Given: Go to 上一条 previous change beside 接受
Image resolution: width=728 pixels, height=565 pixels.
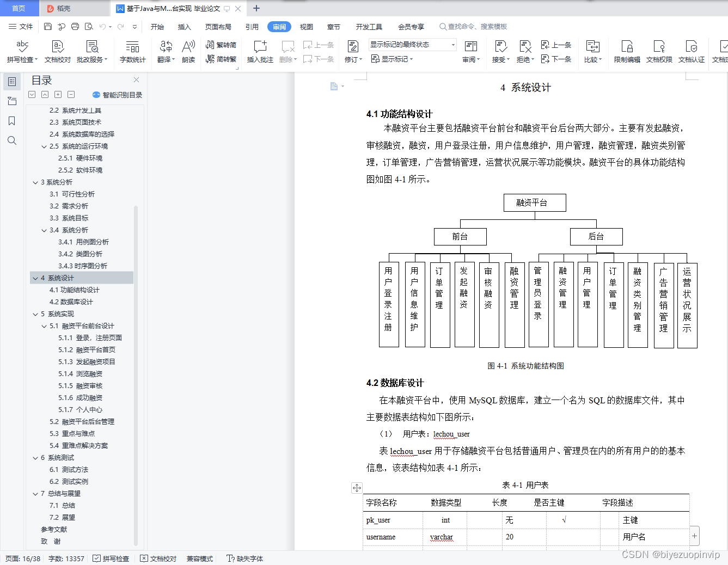Looking at the screenshot, I should (x=556, y=45).
